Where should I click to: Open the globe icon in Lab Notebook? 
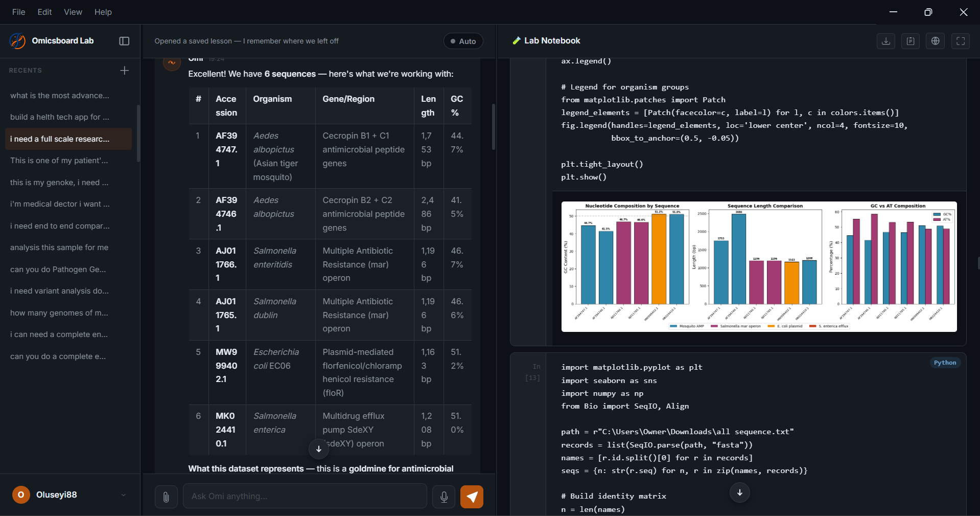936,41
